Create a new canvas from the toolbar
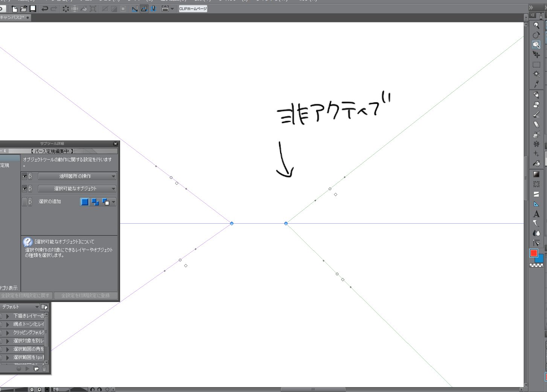547x392 pixels. [14, 9]
